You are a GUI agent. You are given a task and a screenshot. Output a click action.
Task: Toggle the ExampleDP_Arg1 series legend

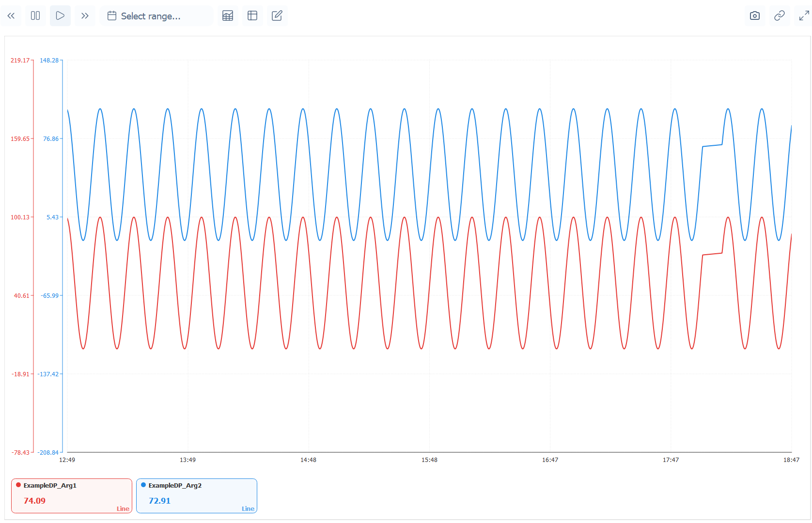click(72, 495)
